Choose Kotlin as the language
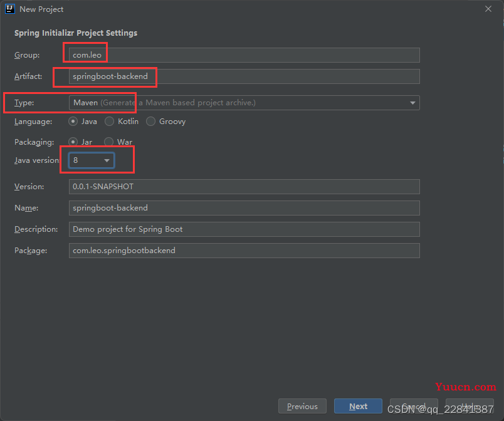The height and width of the screenshot is (421, 504). (x=110, y=122)
